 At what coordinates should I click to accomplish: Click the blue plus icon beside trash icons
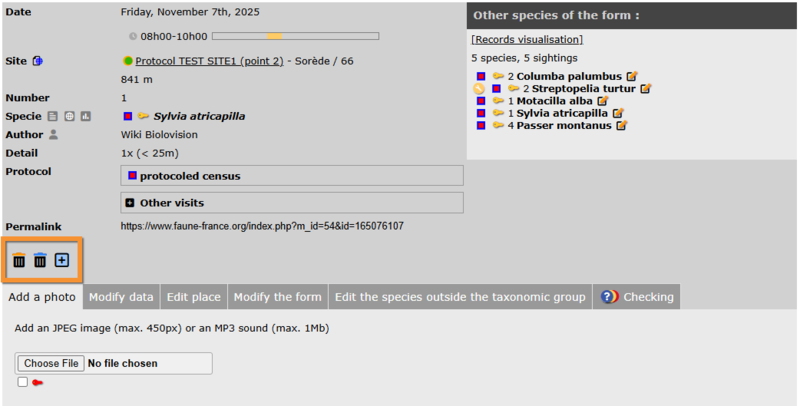[x=62, y=260]
